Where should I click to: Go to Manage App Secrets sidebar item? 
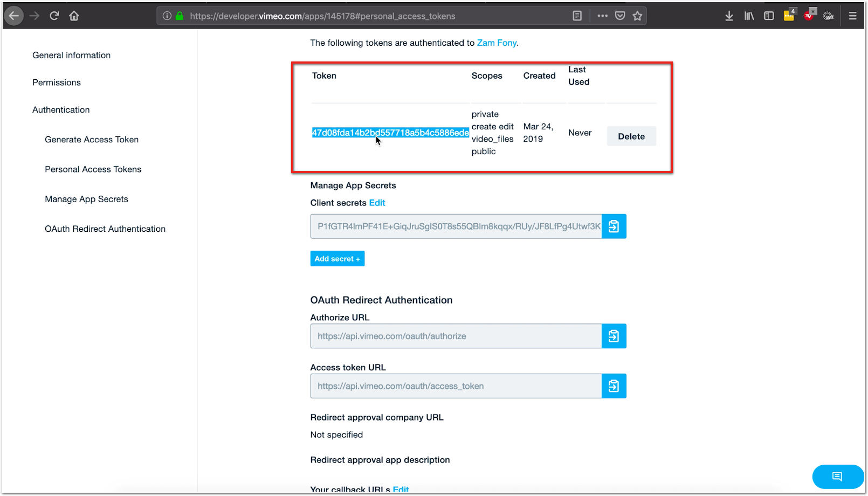[87, 199]
